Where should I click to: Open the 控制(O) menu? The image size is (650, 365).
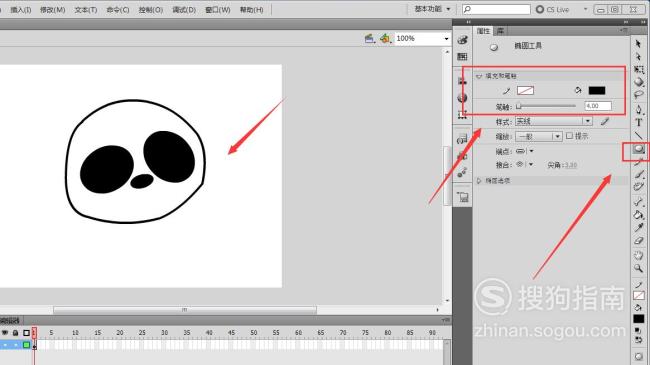[150, 10]
